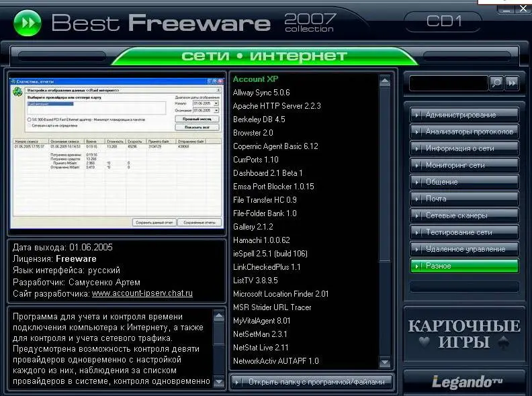Select Emsa Port Blocker 1.0.15
532x396 pixels.
coord(273,187)
